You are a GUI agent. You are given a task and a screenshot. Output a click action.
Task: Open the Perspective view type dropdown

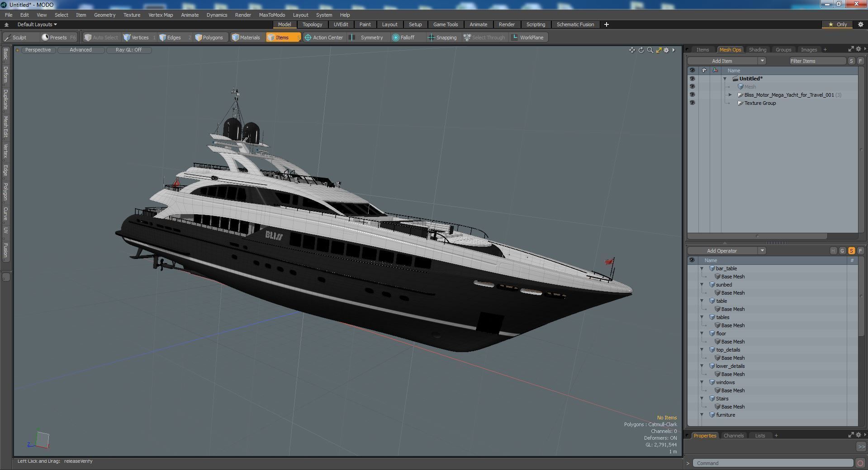pos(38,50)
